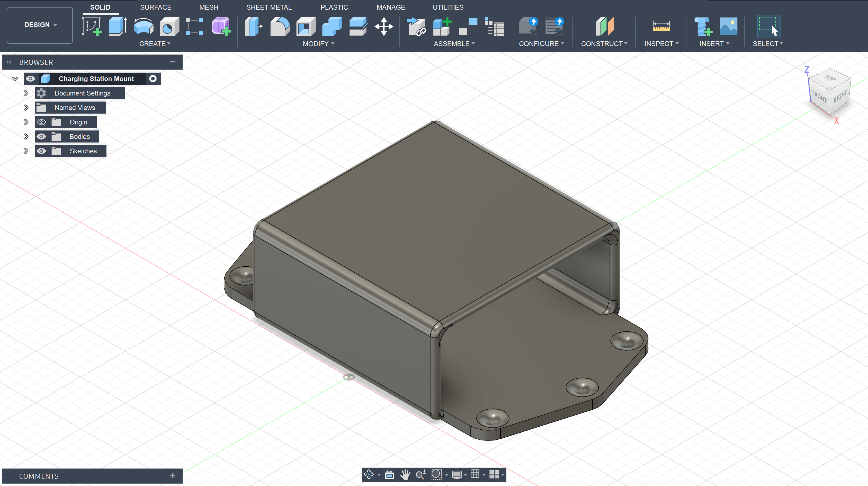
Task: Click the Configuration table icon
Action: 555,26
